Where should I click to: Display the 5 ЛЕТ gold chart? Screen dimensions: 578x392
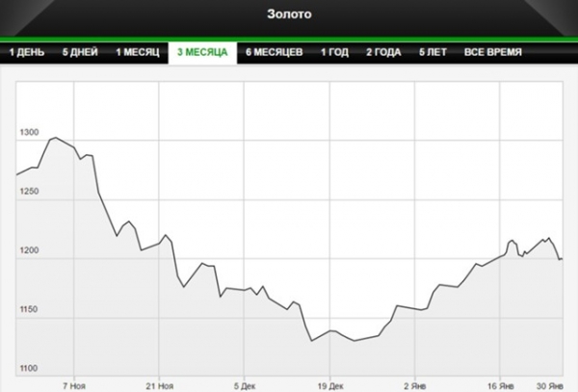(434, 52)
